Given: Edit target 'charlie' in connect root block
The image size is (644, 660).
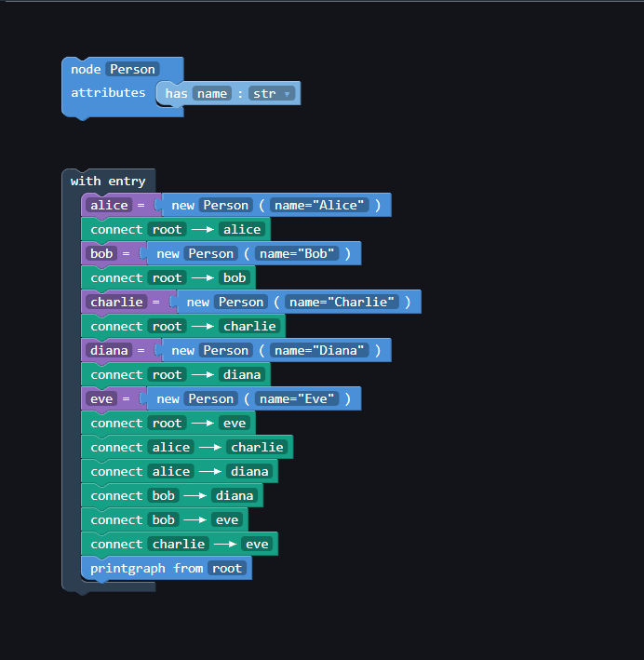Looking at the screenshot, I should [x=249, y=326].
